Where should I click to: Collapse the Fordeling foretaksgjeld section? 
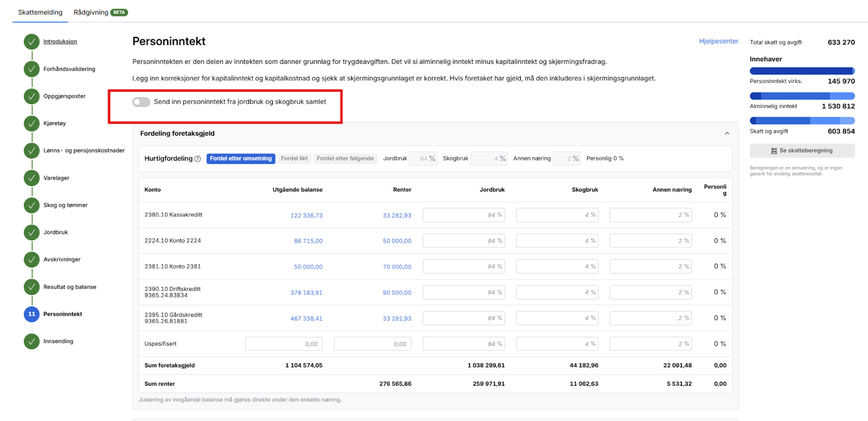[x=727, y=133]
